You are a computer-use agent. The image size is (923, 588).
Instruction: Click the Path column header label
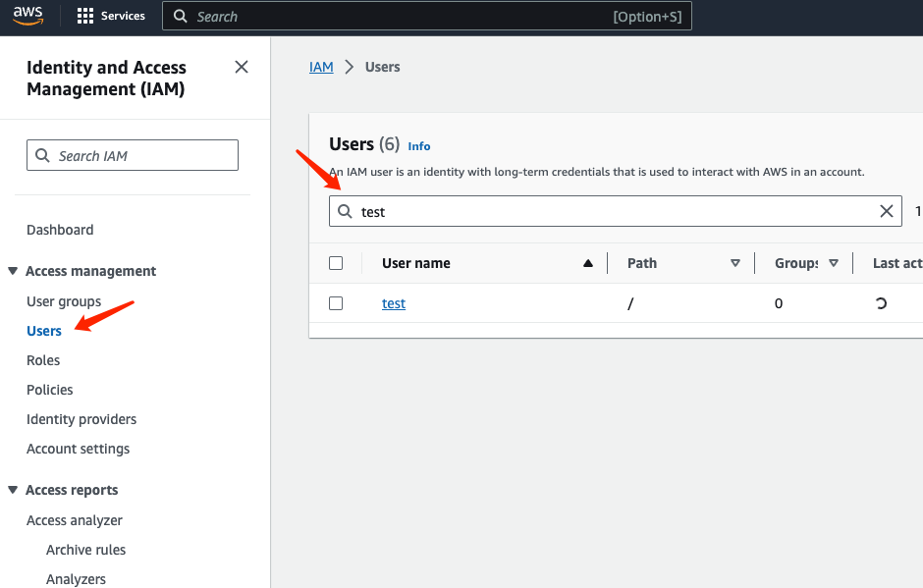pos(641,263)
